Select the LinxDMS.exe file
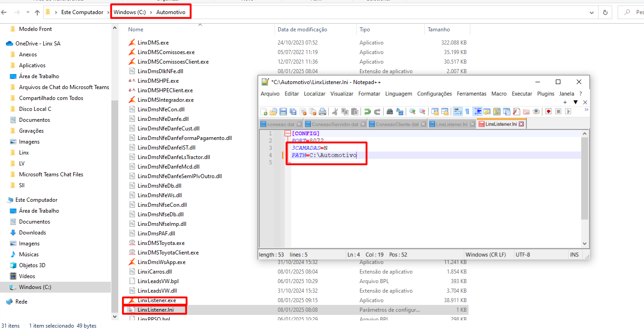 (x=153, y=43)
